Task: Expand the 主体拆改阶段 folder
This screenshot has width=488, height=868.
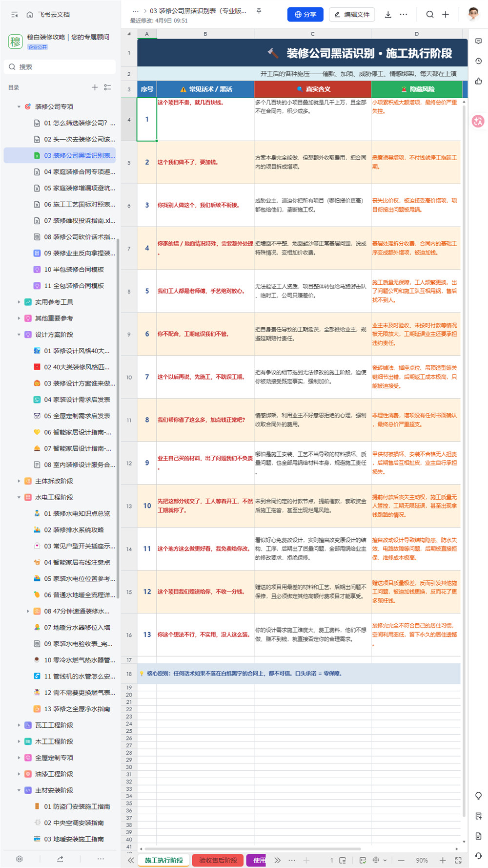Action: [19, 481]
